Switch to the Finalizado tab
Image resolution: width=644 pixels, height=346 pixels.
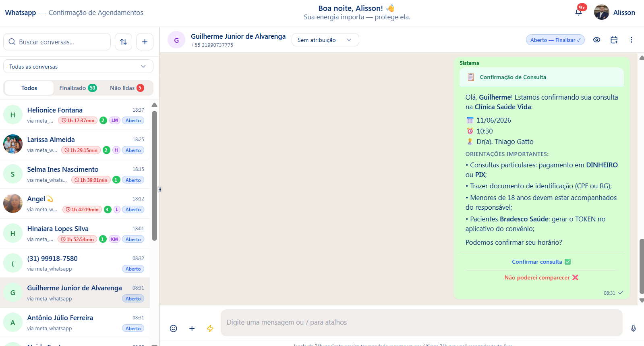pyautogui.click(x=78, y=88)
